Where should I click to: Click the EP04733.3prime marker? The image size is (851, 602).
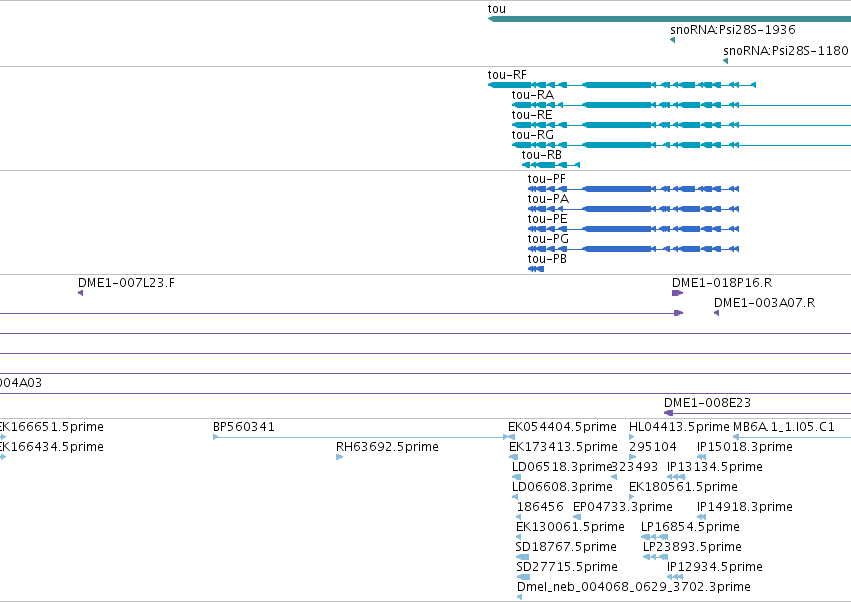577,517
